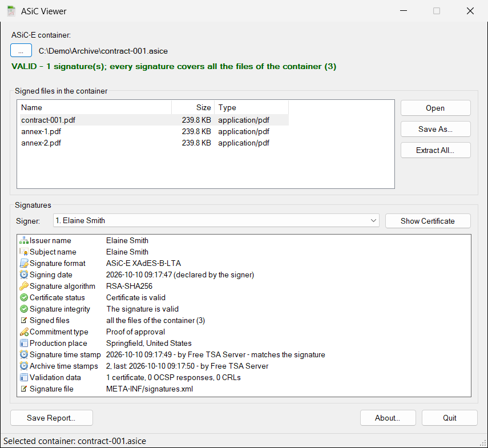Sort files by the Type column header
Viewport: 488px width, 448px height.
(x=252, y=107)
